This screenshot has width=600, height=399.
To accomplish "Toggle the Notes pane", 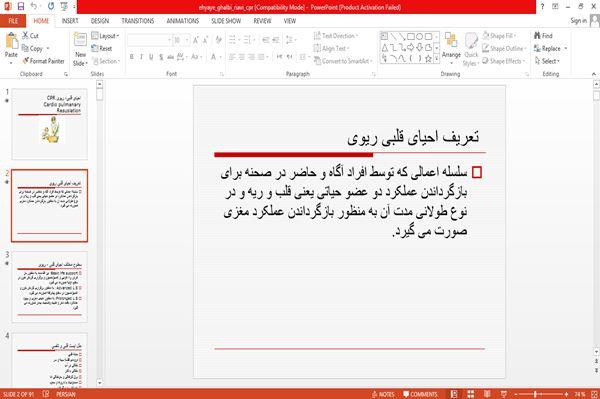I will [383, 394].
